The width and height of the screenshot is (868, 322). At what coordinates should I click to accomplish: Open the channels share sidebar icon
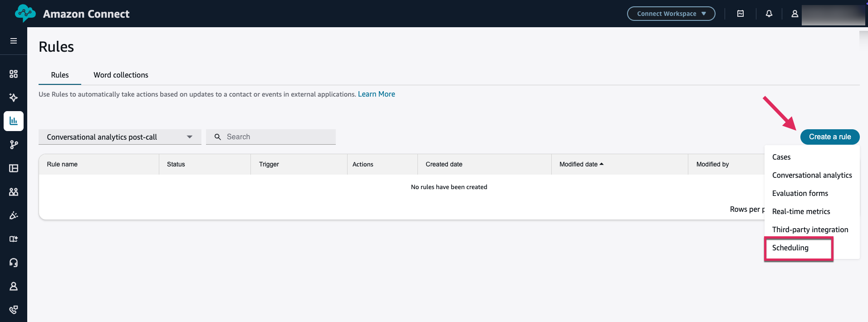pyautogui.click(x=14, y=239)
